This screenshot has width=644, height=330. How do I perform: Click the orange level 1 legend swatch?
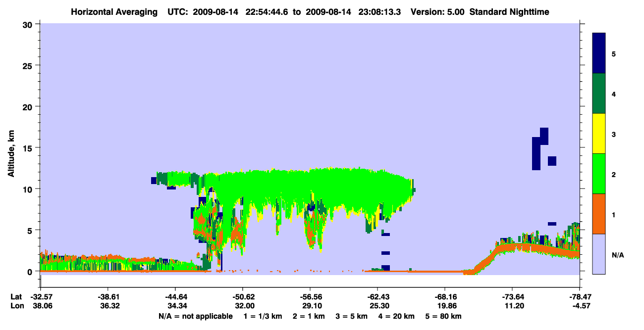[x=599, y=214]
